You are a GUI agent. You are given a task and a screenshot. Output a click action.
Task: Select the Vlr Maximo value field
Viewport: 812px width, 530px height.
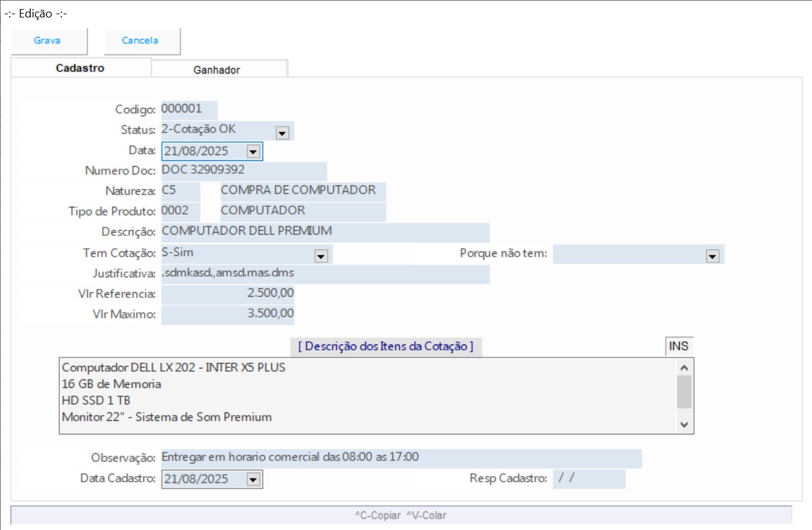(x=227, y=314)
